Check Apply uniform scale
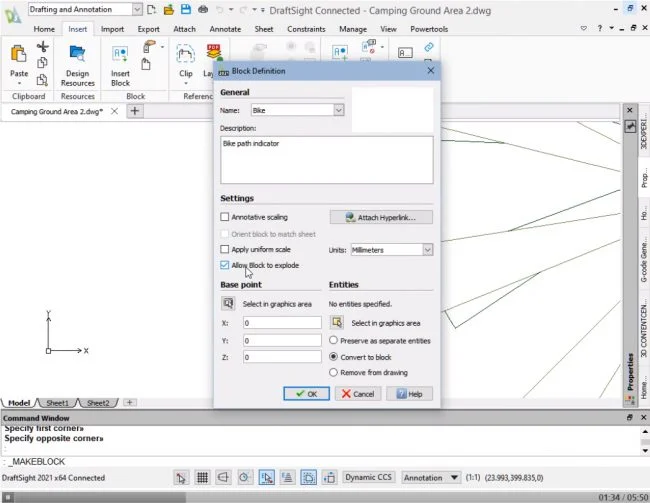The width and height of the screenshot is (650, 503). click(225, 249)
